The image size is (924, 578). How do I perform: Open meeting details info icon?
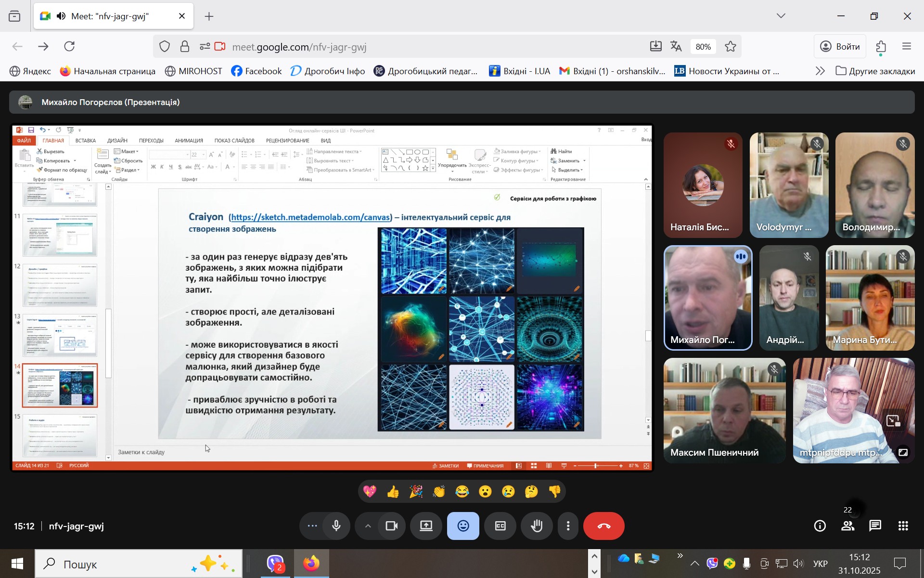[820, 526]
